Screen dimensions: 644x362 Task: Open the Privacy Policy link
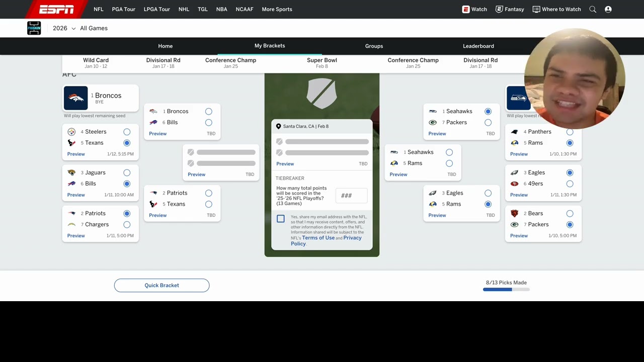(326, 241)
